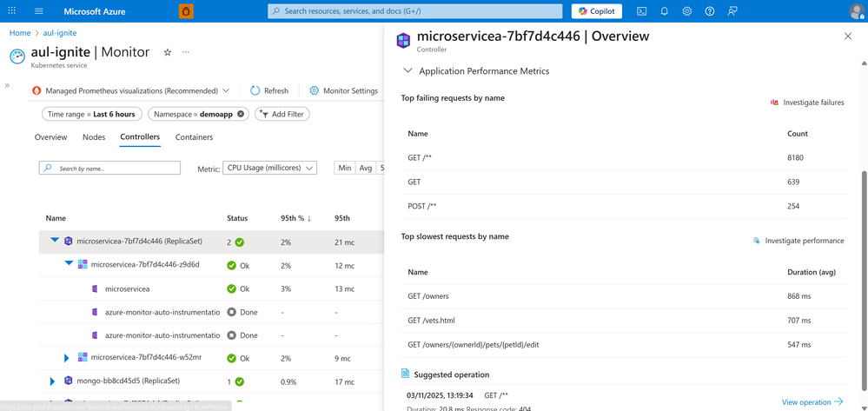This screenshot has height=411, width=868.
Task: Open the Azure portal apps grid icon
Action: (11, 11)
